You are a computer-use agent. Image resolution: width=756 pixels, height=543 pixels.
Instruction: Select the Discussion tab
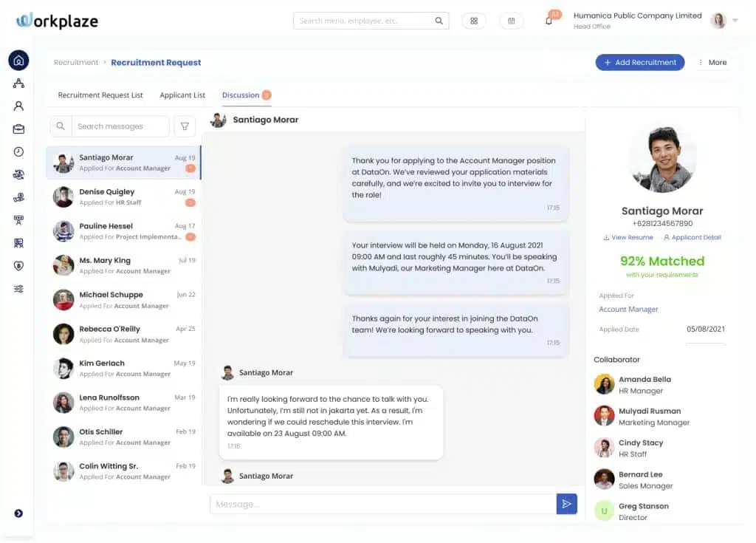click(x=246, y=95)
